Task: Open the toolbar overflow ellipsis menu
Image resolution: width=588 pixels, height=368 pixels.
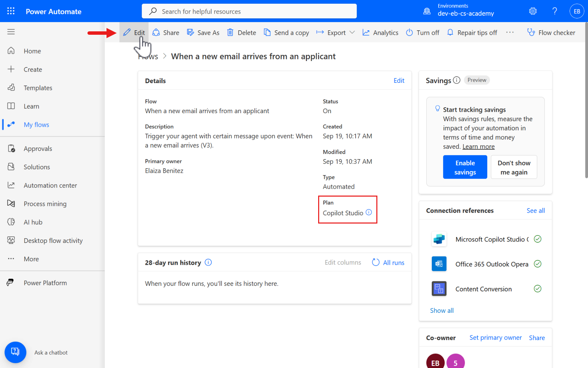Action: [x=510, y=32]
